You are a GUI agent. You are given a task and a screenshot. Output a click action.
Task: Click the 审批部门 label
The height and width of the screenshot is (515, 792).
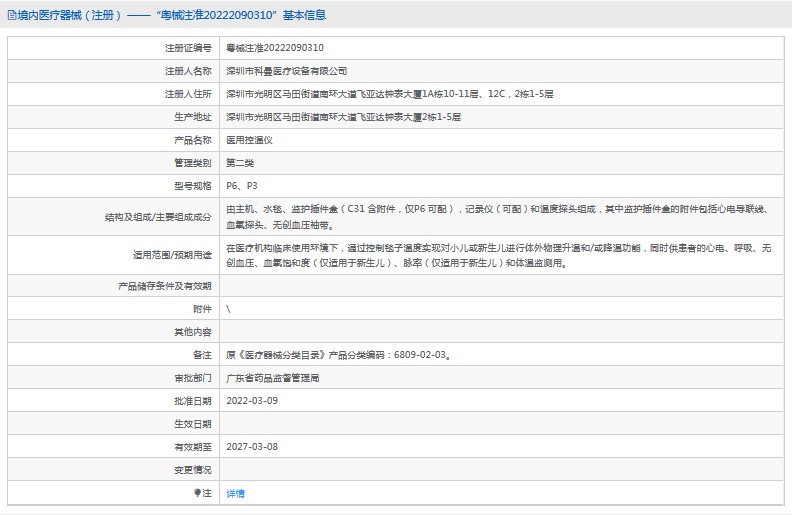click(x=193, y=378)
